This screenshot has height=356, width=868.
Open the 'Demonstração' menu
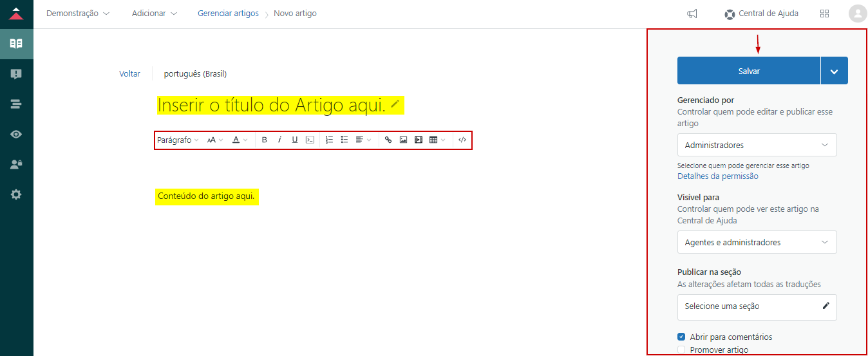click(x=77, y=13)
